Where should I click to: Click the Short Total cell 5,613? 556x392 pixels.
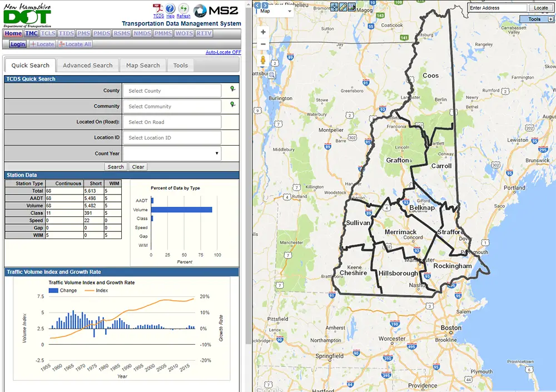94,191
